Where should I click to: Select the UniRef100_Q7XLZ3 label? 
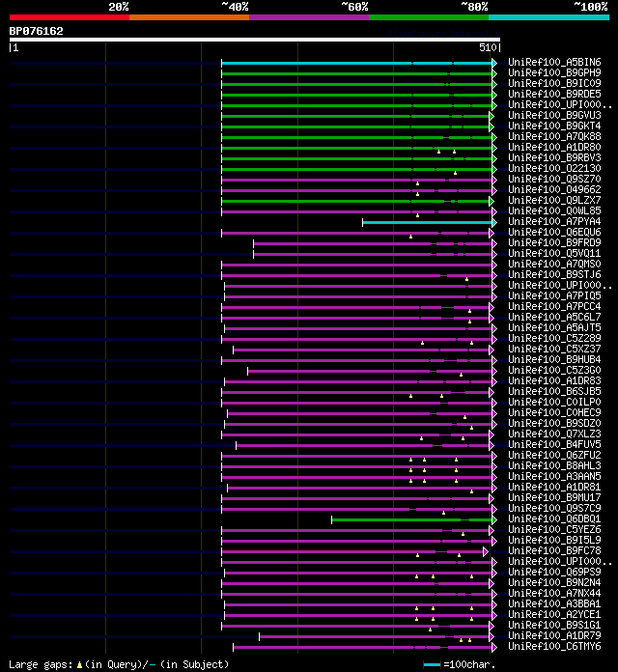[x=554, y=434]
